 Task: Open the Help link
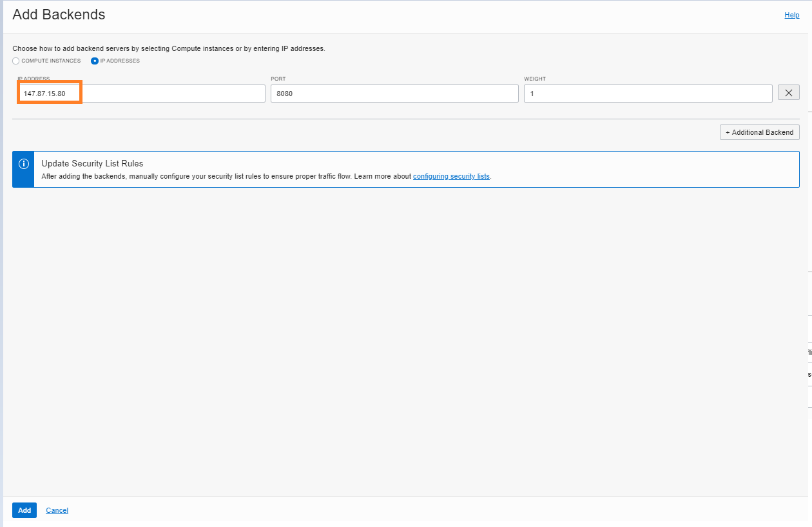tap(791, 15)
